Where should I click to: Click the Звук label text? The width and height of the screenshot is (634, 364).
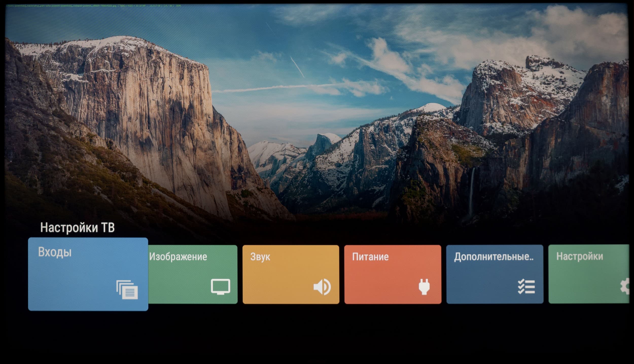260,257
